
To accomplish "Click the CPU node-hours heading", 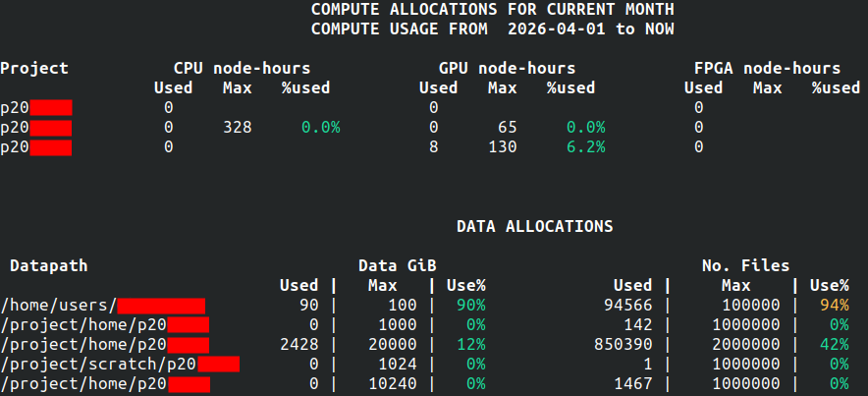I will tap(242, 68).
